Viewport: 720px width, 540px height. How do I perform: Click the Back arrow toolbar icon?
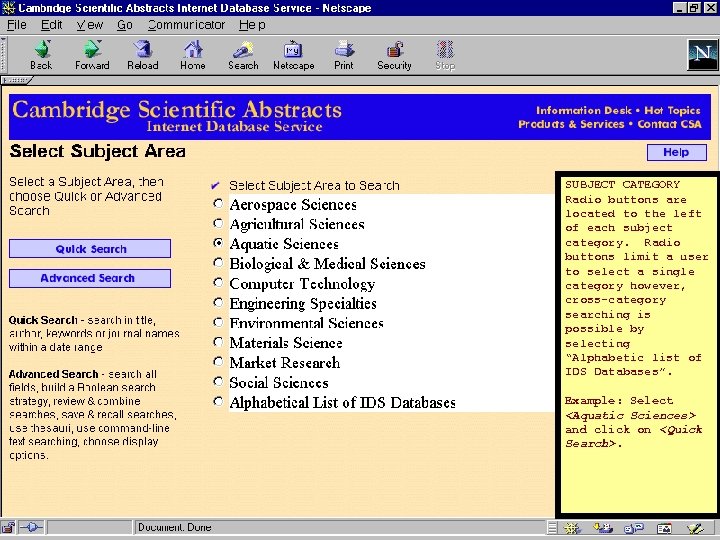tap(42, 49)
